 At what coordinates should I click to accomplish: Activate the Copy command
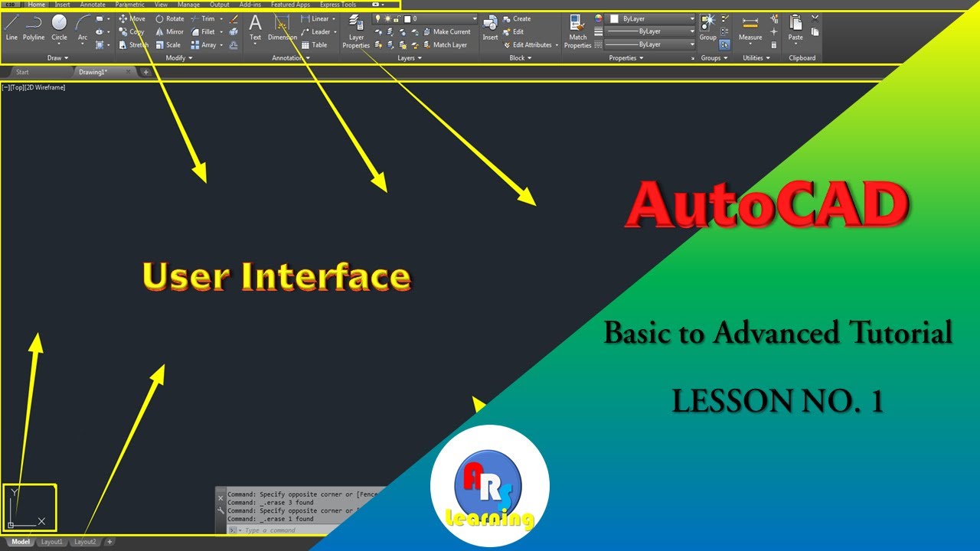pyautogui.click(x=132, y=32)
